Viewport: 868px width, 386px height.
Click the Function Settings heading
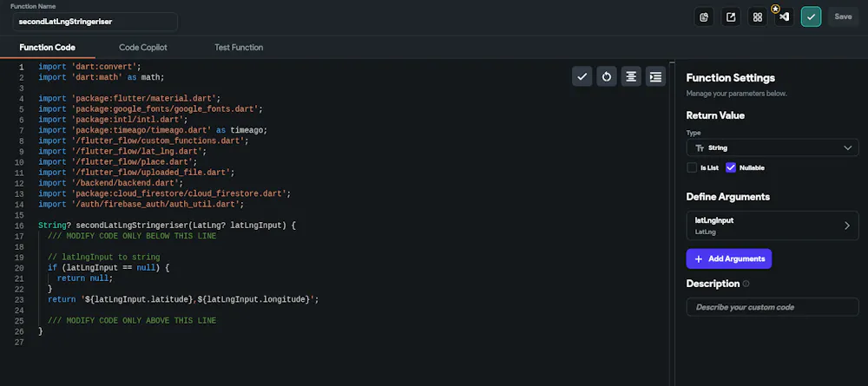point(731,78)
